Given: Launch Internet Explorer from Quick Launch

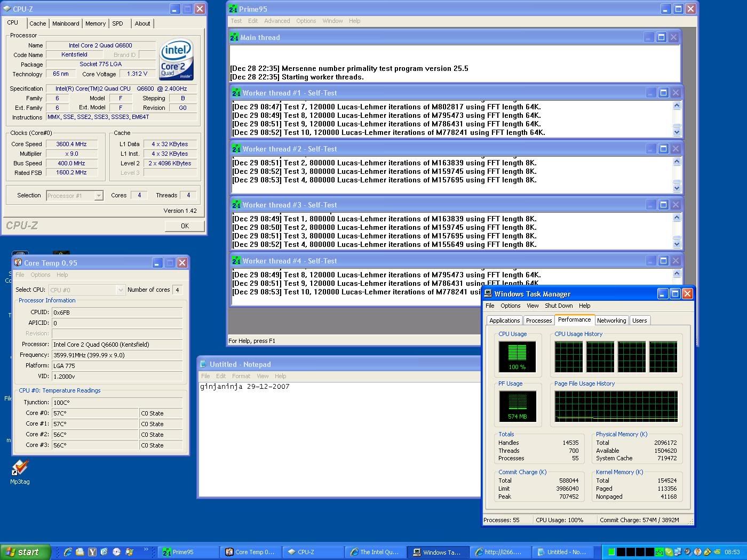Looking at the screenshot, I should (x=68, y=552).
